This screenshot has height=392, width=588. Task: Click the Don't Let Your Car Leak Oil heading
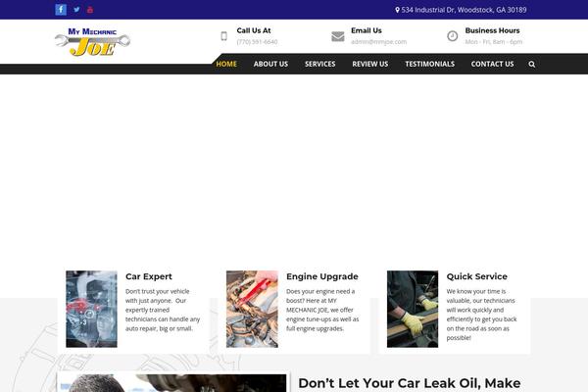coord(409,383)
